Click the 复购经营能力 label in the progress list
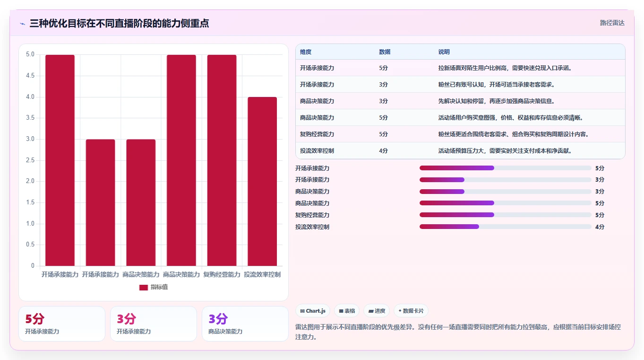The width and height of the screenshot is (644, 360). (x=312, y=215)
